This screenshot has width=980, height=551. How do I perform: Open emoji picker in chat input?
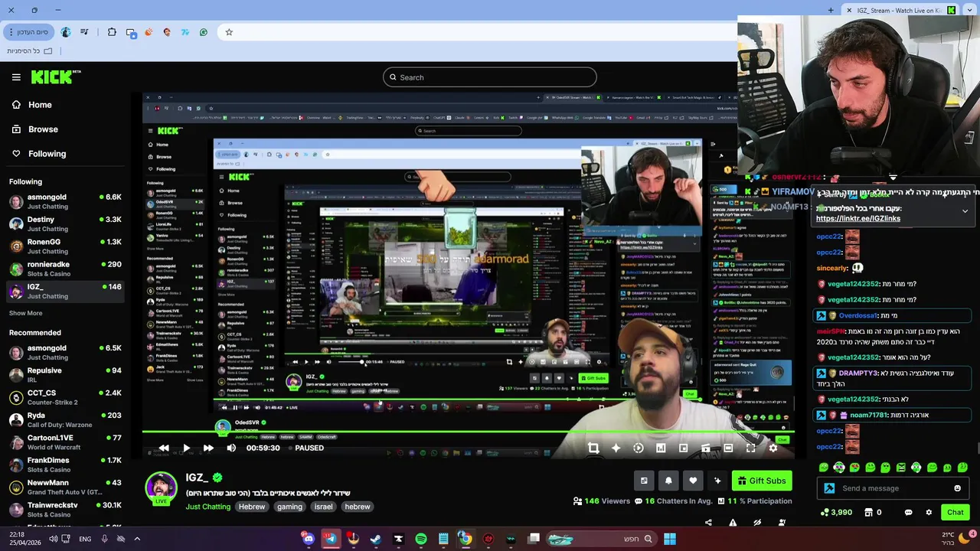(x=957, y=488)
